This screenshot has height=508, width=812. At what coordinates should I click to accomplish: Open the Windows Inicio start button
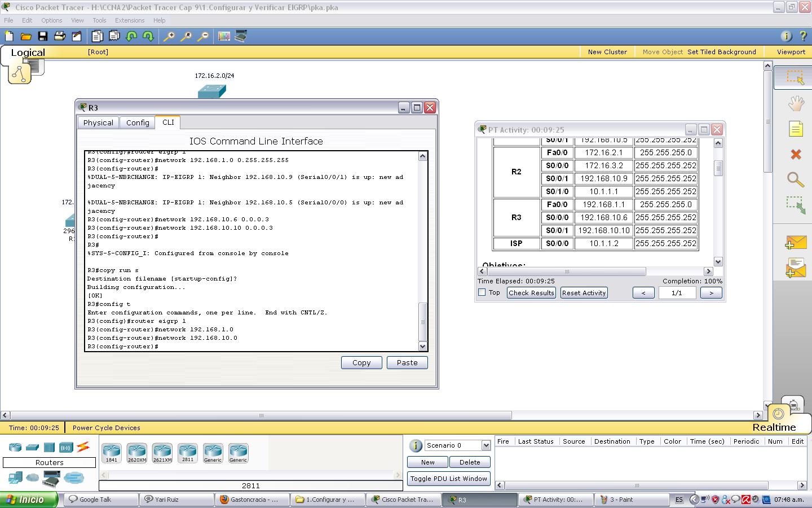click(x=29, y=500)
